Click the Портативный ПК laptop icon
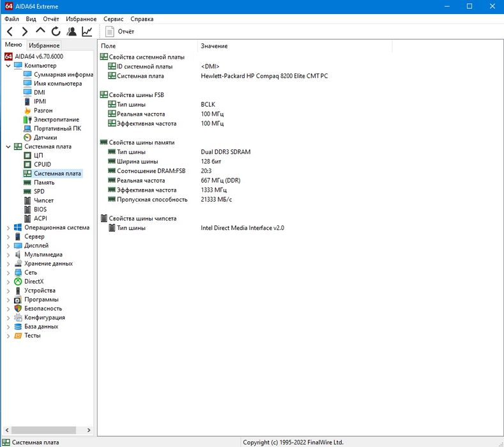504x447 pixels. point(27,128)
